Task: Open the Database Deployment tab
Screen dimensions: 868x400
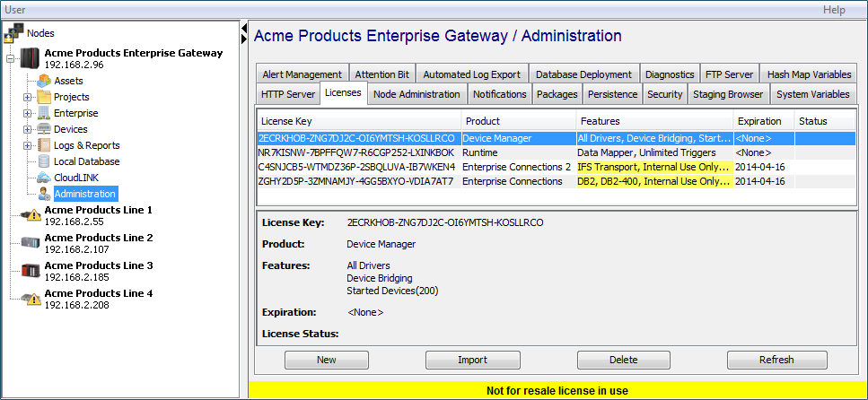Action: click(584, 74)
